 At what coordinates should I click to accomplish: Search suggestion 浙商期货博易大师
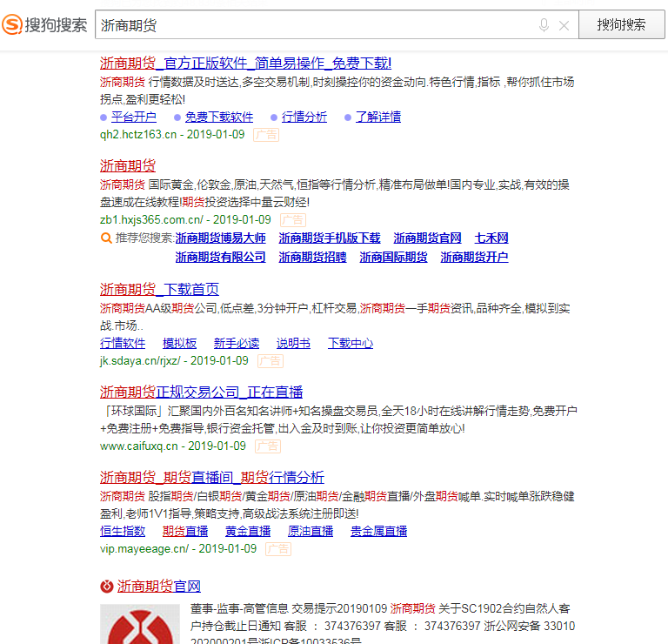tap(221, 238)
